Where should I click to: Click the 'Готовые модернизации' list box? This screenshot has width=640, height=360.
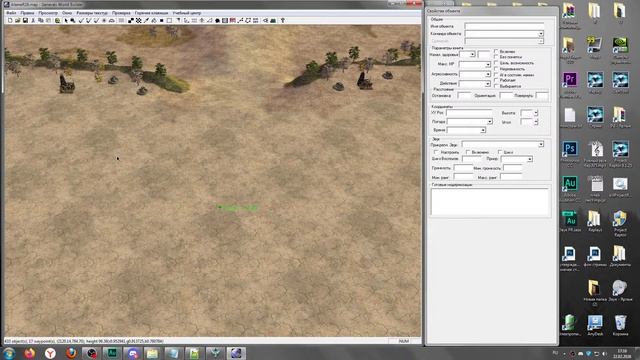tap(490, 202)
